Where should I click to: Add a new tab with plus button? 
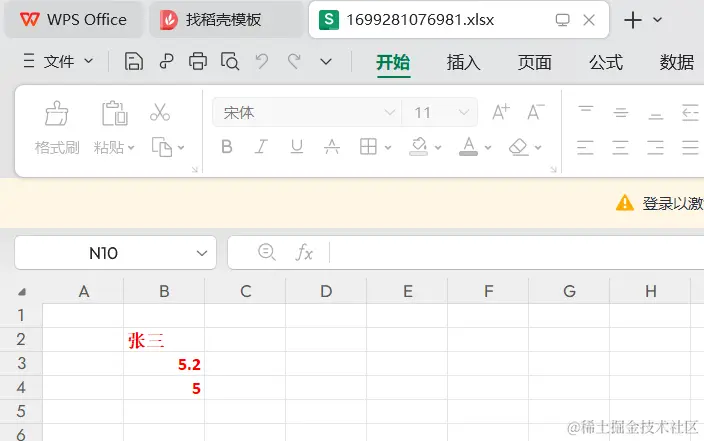point(633,20)
